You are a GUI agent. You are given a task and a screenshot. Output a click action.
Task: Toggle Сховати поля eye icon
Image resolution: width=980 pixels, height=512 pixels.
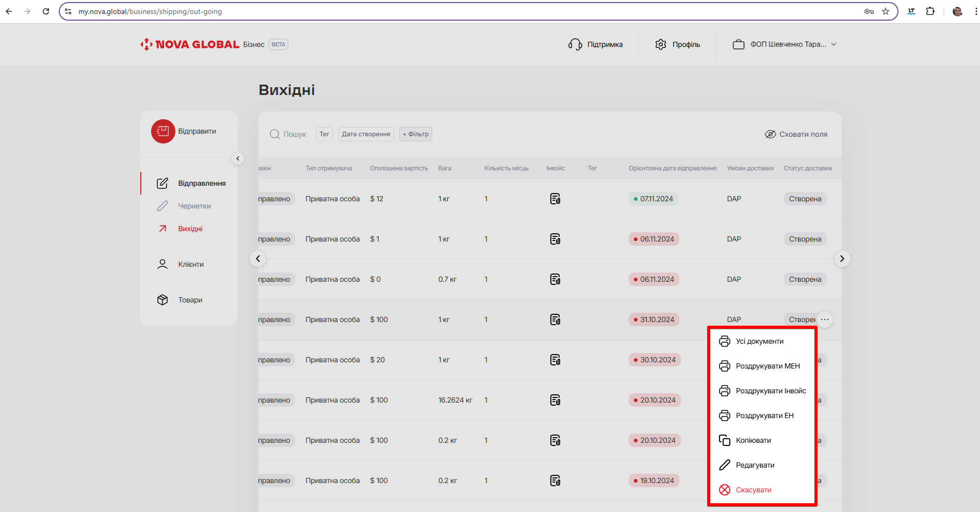tap(770, 134)
